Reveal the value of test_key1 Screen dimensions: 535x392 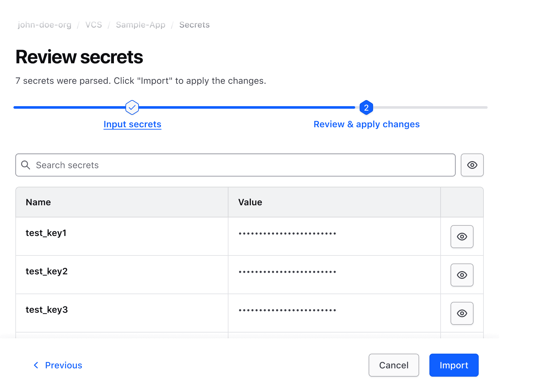[x=462, y=237]
